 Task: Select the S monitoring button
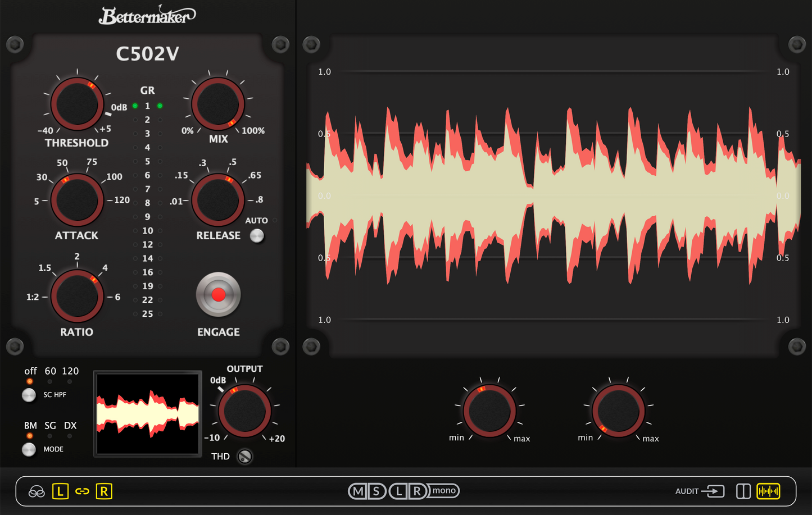[376, 491]
